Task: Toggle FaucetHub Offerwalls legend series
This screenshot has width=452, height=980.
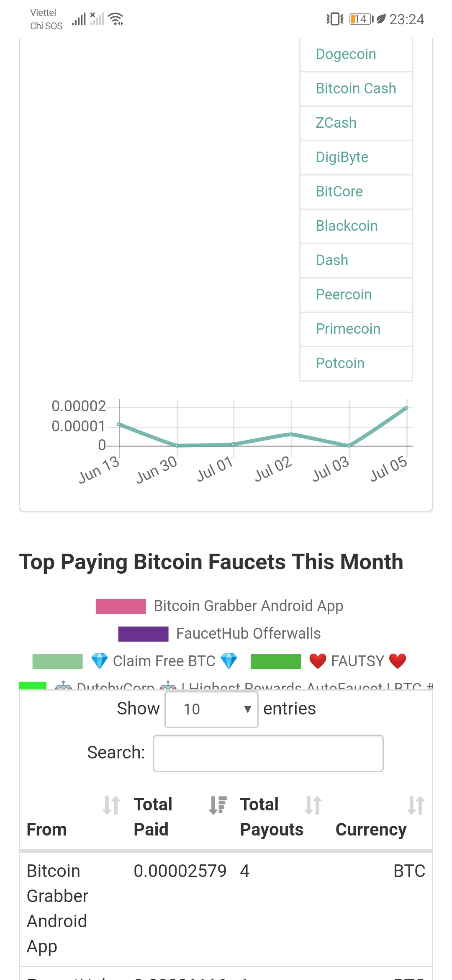Action: point(248,633)
